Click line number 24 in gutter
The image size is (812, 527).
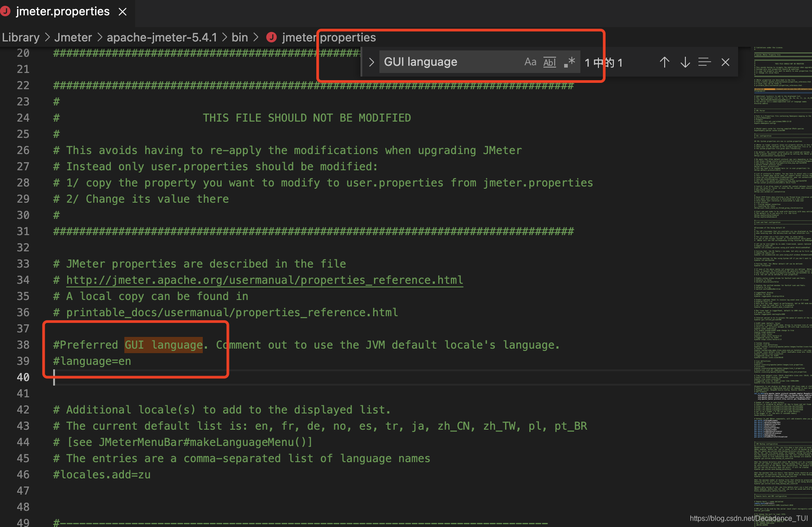pyautogui.click(x=23, y=118)
